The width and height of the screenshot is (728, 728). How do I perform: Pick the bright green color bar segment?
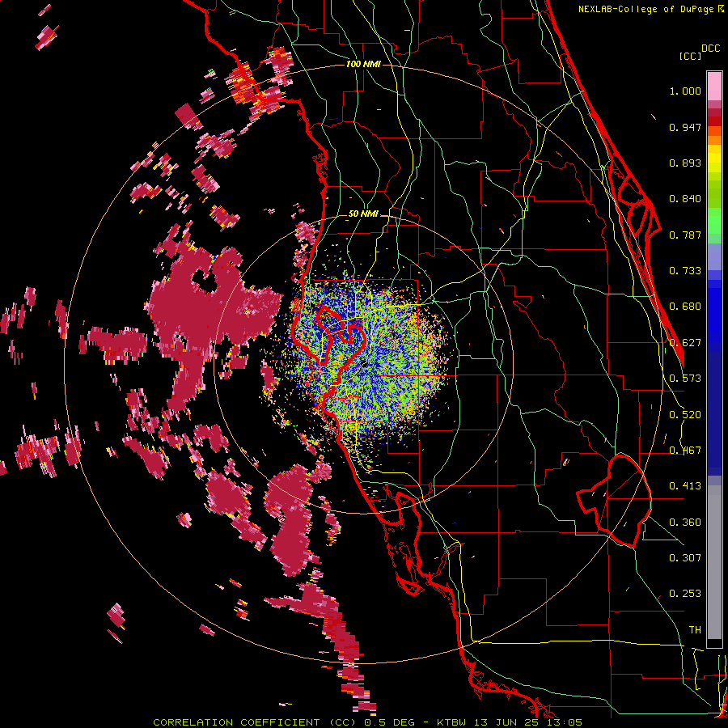[714, 221]
